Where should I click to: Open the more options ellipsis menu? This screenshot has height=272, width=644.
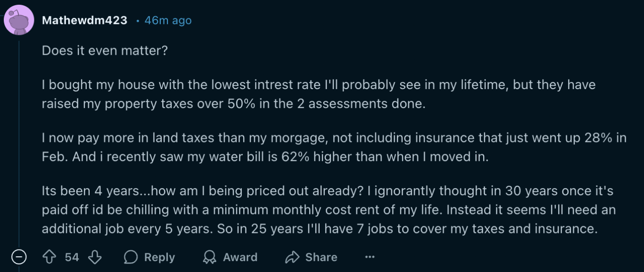(370, 257)
